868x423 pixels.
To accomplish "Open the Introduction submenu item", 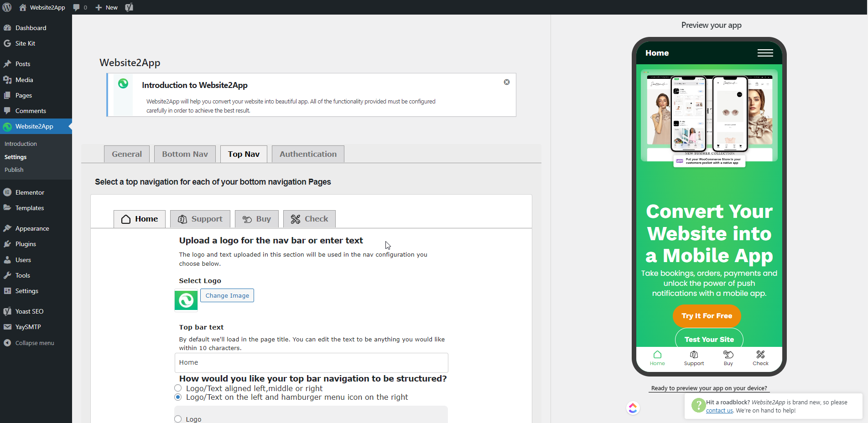I will [21, 144].
